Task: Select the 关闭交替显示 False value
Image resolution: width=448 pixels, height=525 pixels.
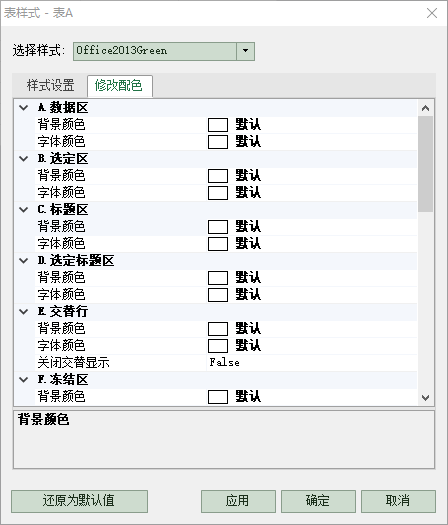Action: pyautogui.click(x=224, y=363)
